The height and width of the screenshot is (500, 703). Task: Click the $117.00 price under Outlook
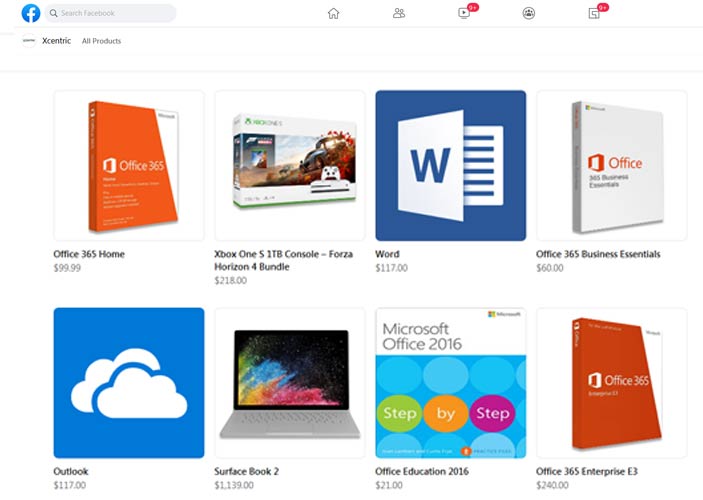pos(69,485)
